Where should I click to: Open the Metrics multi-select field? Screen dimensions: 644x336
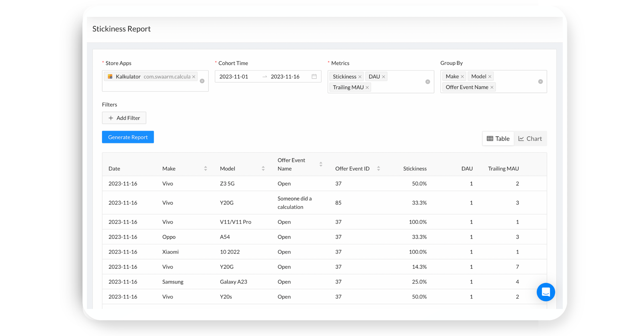point(381,82)
